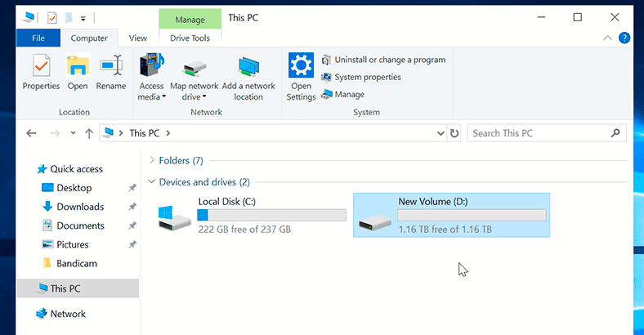Open the chevron after This PC breadcrumb
This screenshot has width=644, height=335.
tap(168, 133)
